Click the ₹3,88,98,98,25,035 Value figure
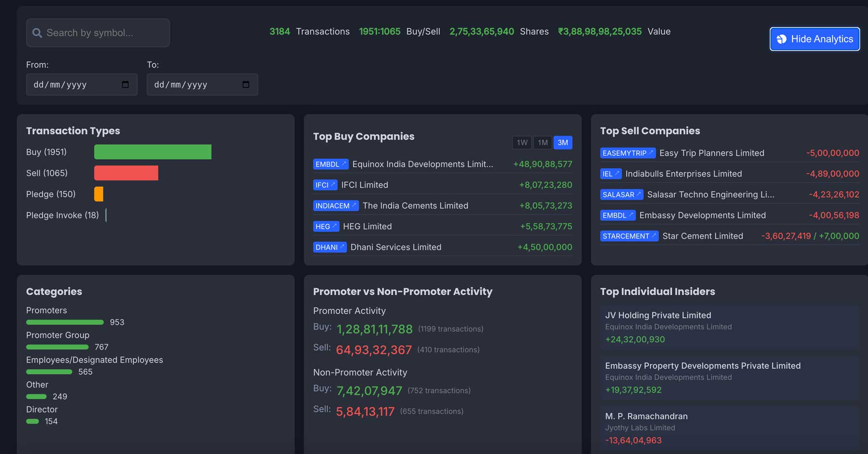The height and width of the screenshot is (454, 868). (x=600, y=31)
